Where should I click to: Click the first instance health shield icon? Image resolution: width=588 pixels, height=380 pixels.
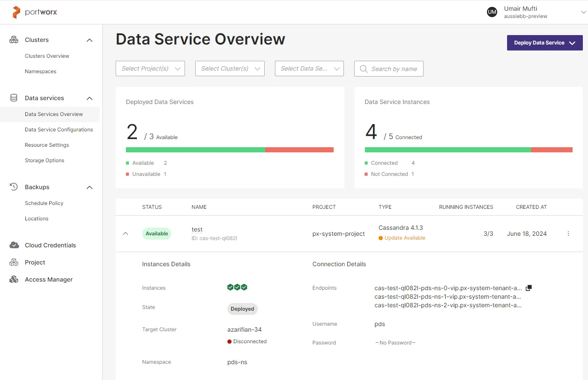[230, 287]
